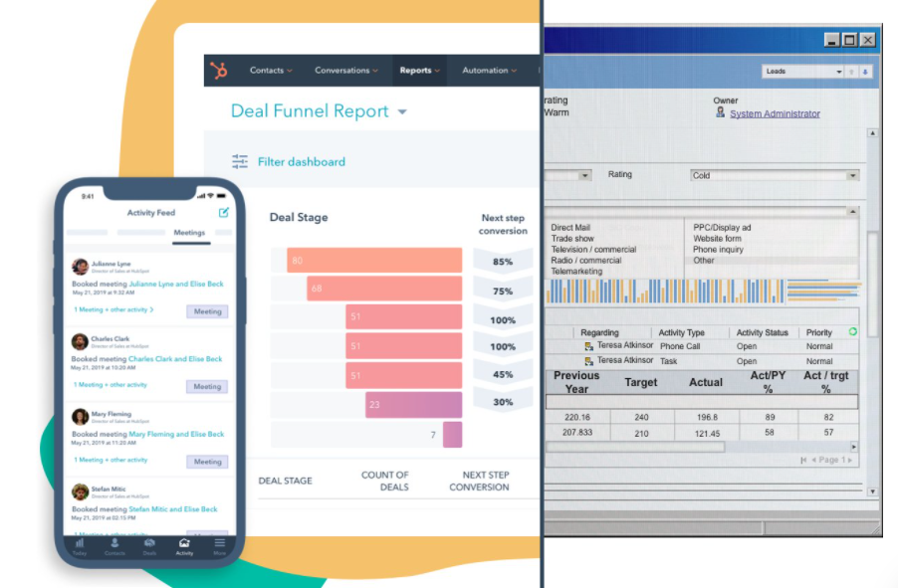Click the up arrow beside Leads dropdown

coord(851,72)
